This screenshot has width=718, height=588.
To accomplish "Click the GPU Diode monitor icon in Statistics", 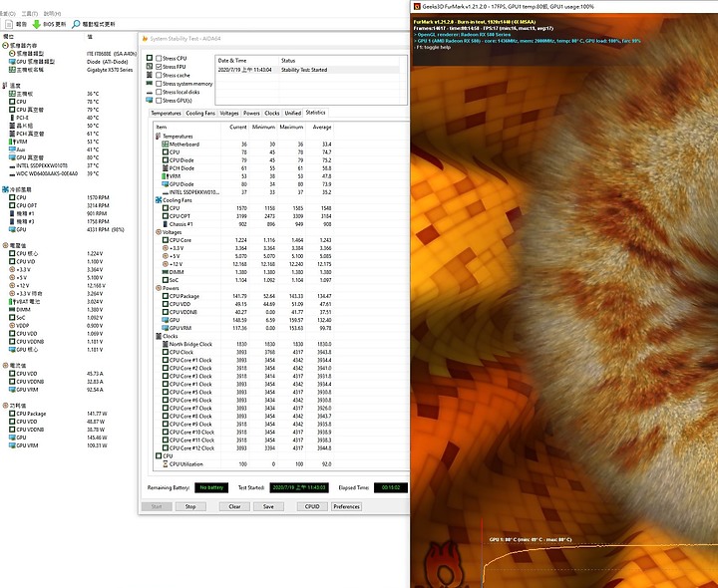I will click(x=166, y=184).
